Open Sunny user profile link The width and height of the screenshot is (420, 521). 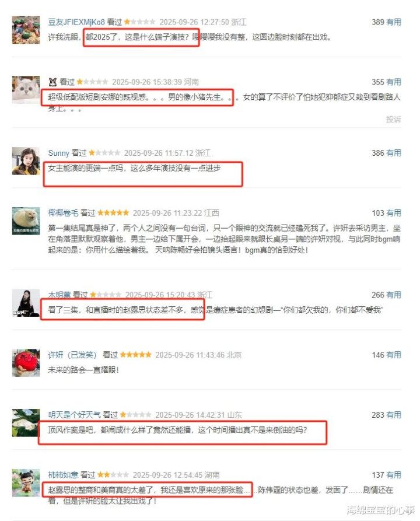(x=58, y=153)
